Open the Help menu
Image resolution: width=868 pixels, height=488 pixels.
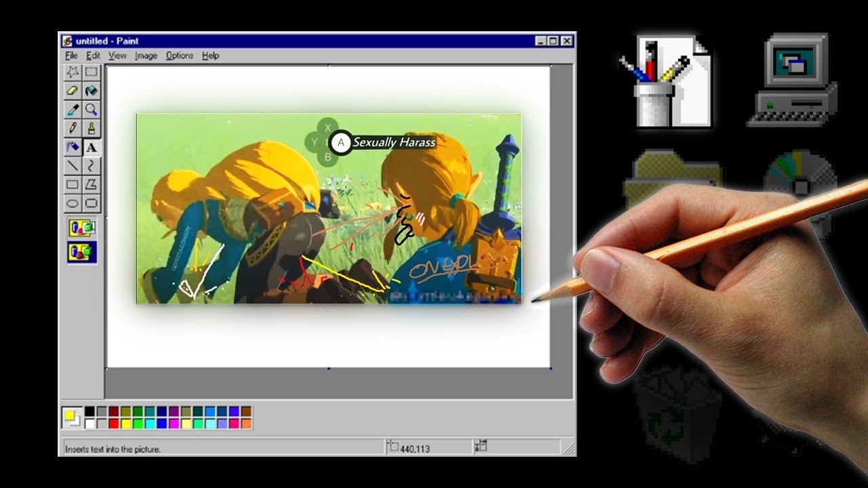click(x=210, y=56)
